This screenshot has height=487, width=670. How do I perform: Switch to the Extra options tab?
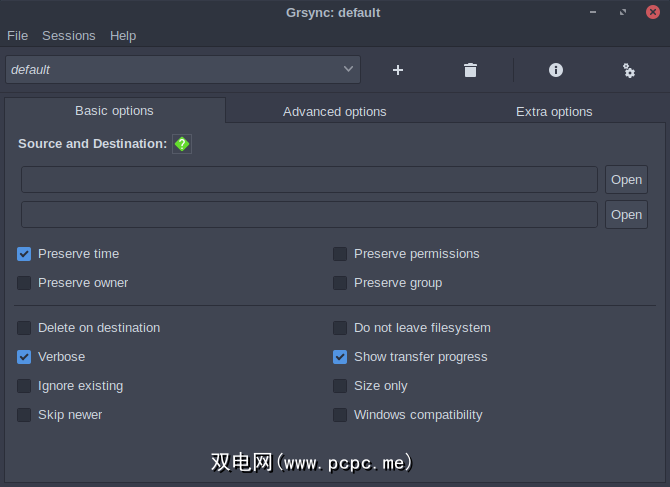pos(554,111)
